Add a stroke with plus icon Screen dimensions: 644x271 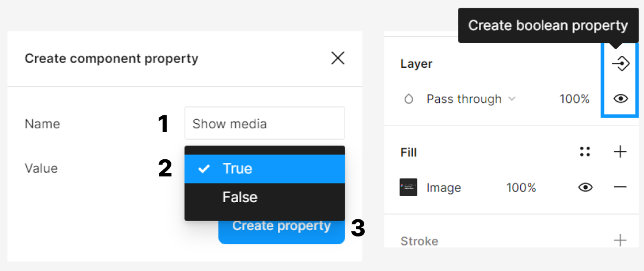[620, 241]
